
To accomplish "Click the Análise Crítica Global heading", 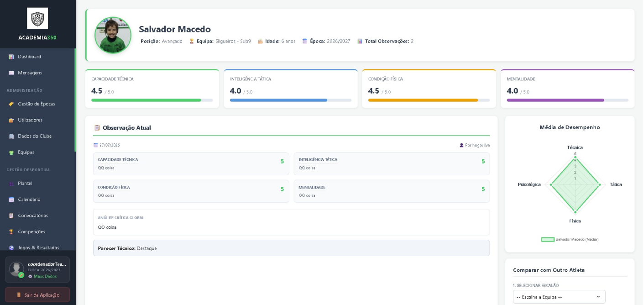I will 121,218.
